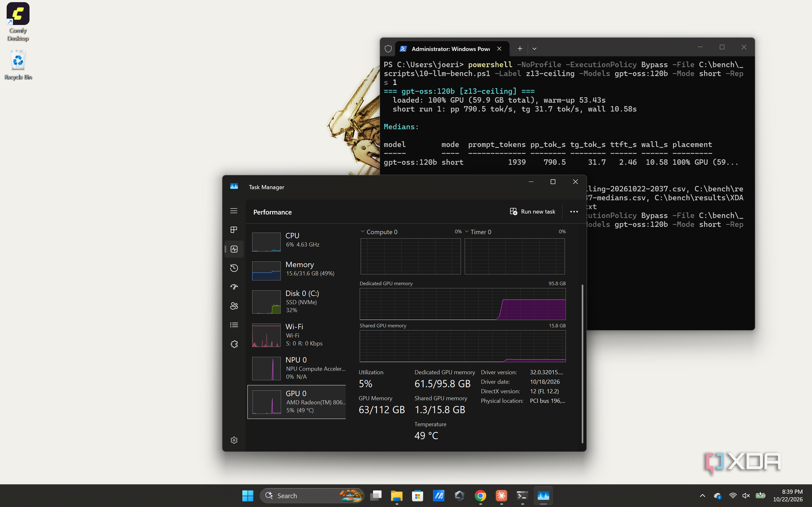Open Wi-Fi network tray icon

[x=733, y=496]
